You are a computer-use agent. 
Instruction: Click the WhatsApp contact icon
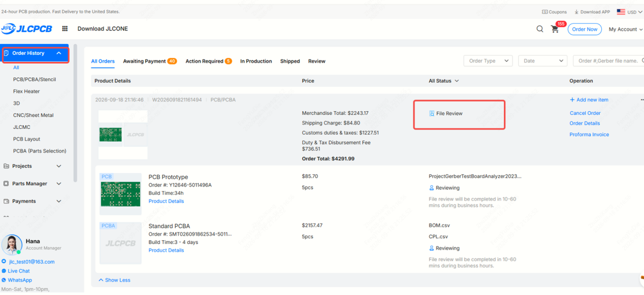(4, 280)
